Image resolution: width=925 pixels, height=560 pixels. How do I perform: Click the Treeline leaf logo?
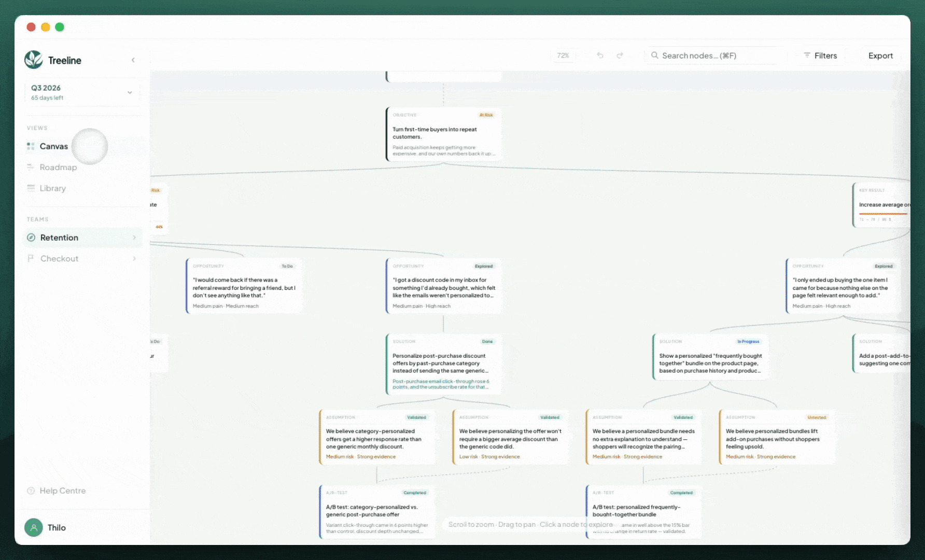coord(34,60)
